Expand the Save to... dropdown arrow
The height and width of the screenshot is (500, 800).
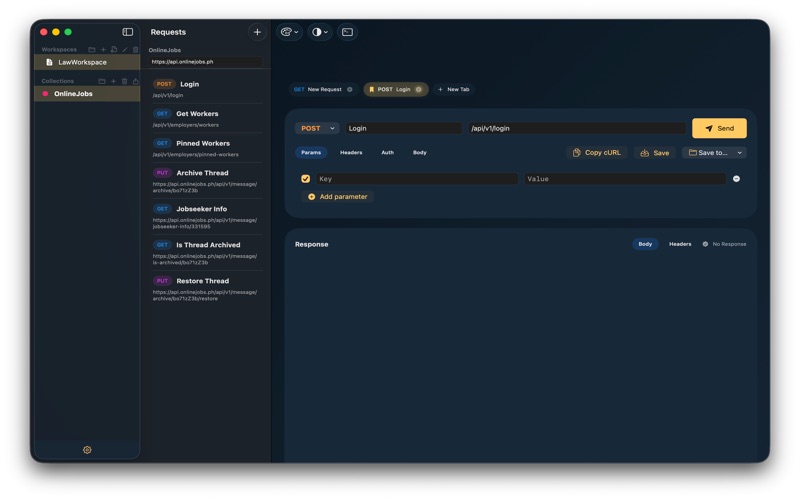click(739, 153)
